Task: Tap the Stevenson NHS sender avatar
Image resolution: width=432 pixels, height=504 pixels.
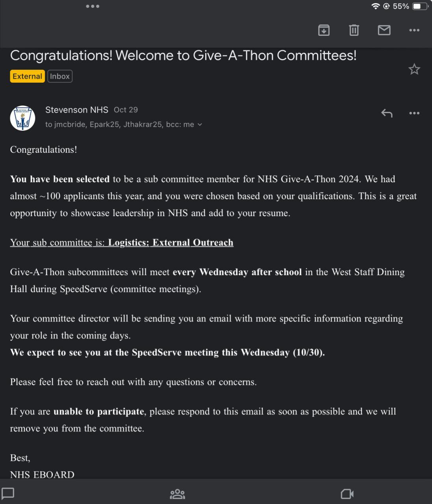Action: coord(22,118)
